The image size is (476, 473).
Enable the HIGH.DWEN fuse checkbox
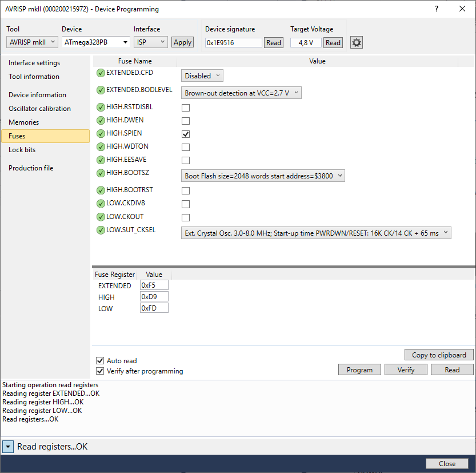[x=186, y=121]
